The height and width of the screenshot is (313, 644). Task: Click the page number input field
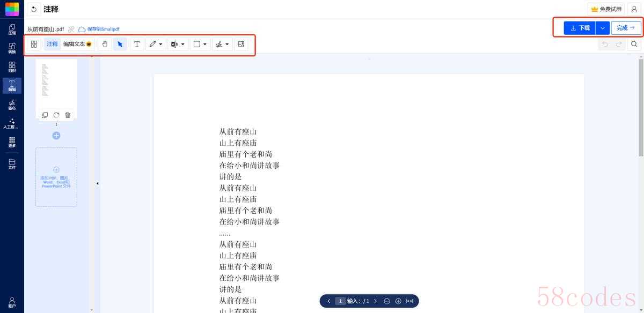point(340,301)
